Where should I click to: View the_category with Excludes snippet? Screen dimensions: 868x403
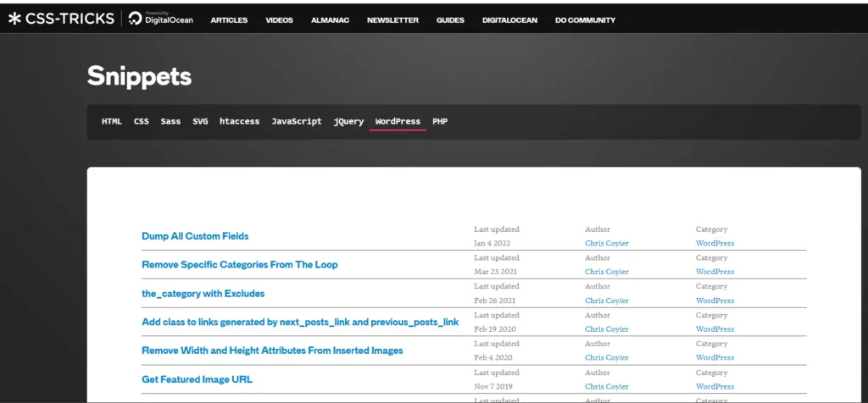click(203, 294)
